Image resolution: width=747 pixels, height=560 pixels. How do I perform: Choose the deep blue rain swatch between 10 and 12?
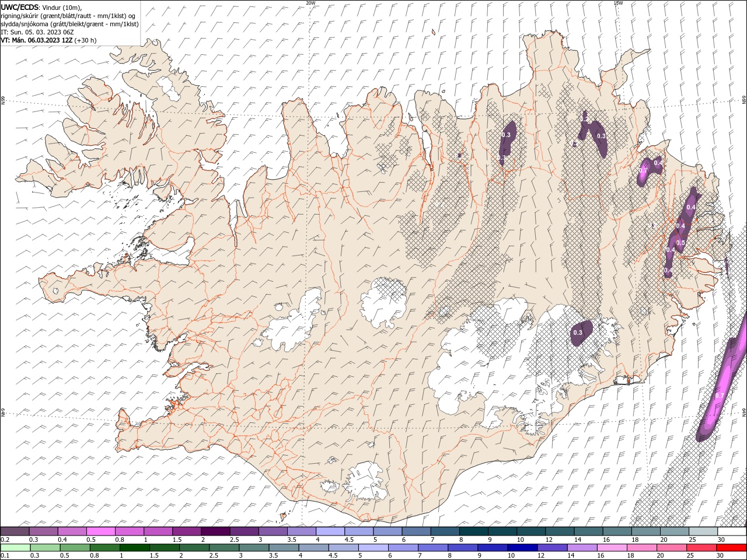[x=521, y=547]
